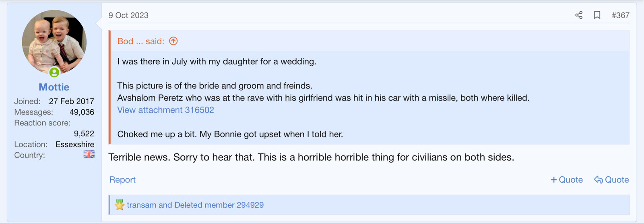Open Mottie's 49,036 messages count
644x223 pixels.
[x=82, y=112]
